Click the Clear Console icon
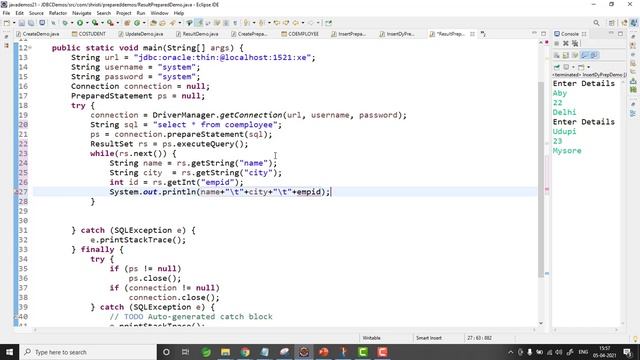The image size is (640, 360). pyautogui.click(x=557, y=55)
